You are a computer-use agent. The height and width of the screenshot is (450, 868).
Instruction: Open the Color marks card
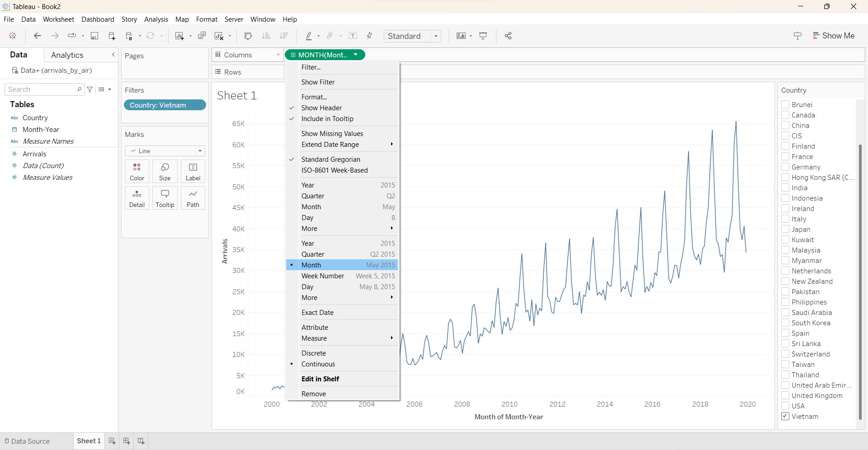point(137,171)
